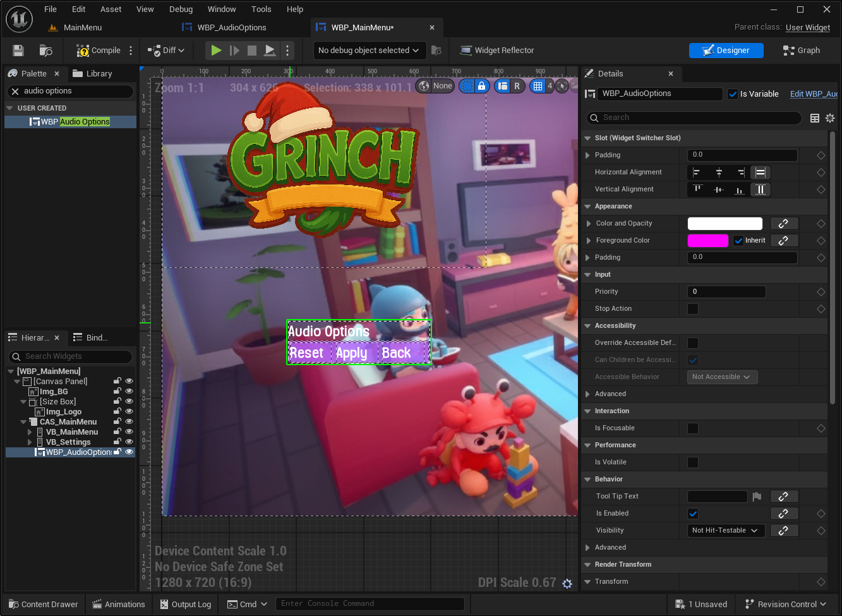Switch to the Graph editor mode
Screen dimensions: 842x616
tap(801, 51)
